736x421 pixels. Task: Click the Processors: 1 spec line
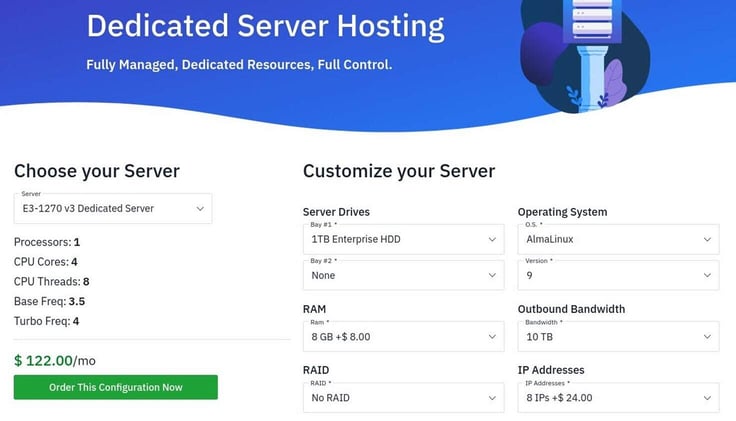tap(47, 242)
